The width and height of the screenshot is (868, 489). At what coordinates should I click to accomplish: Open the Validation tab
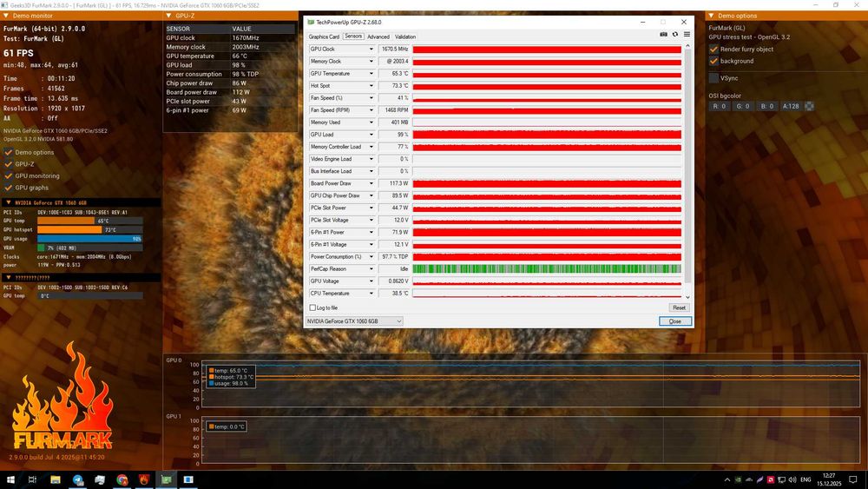(405, 36)
